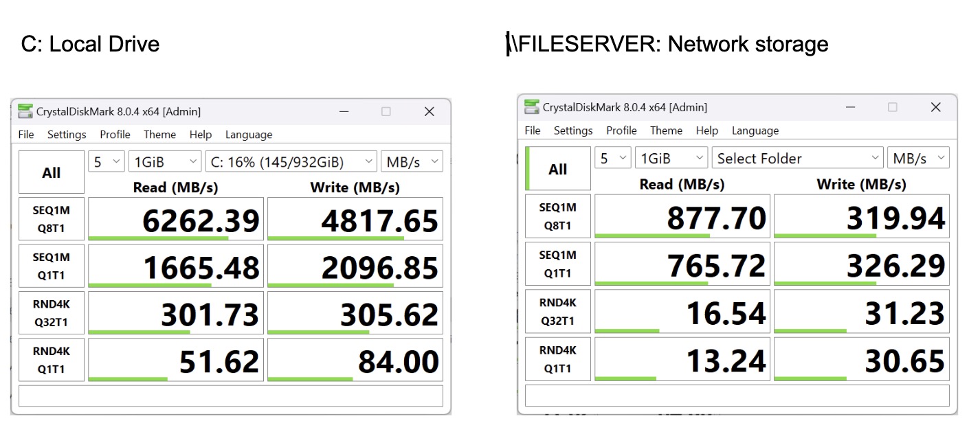This screenshot has width=980, height=445.
Task: Open the Select Folder target dropdown
Action: point(797,159)
